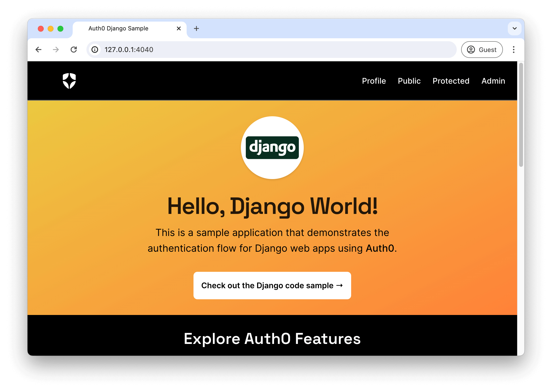
Task: Click the 'Explore Auth0 Features' heading
Action: (x=272, y=339)
